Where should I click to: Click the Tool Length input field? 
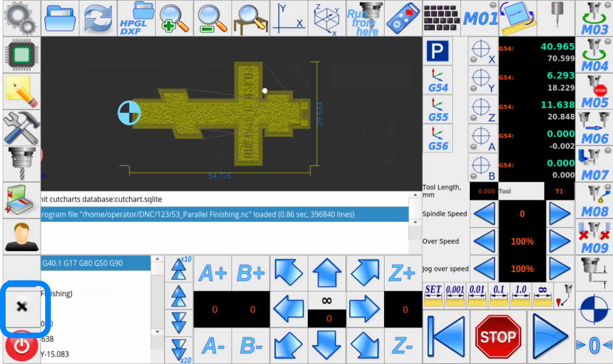click(x=483, y=191)
